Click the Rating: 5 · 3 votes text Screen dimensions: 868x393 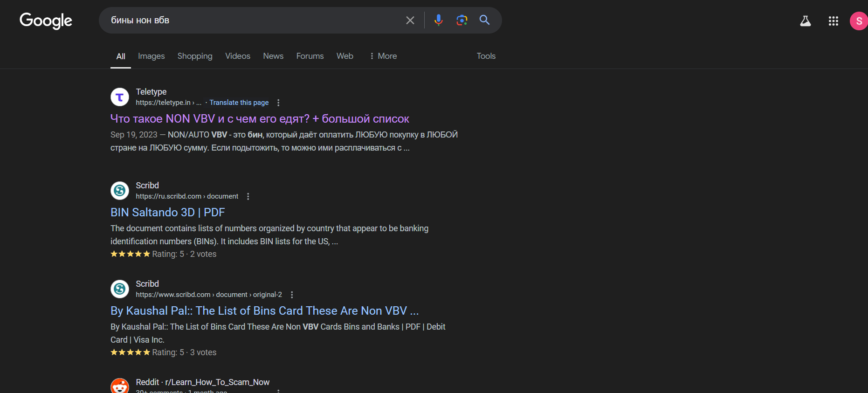click(184, 352)
